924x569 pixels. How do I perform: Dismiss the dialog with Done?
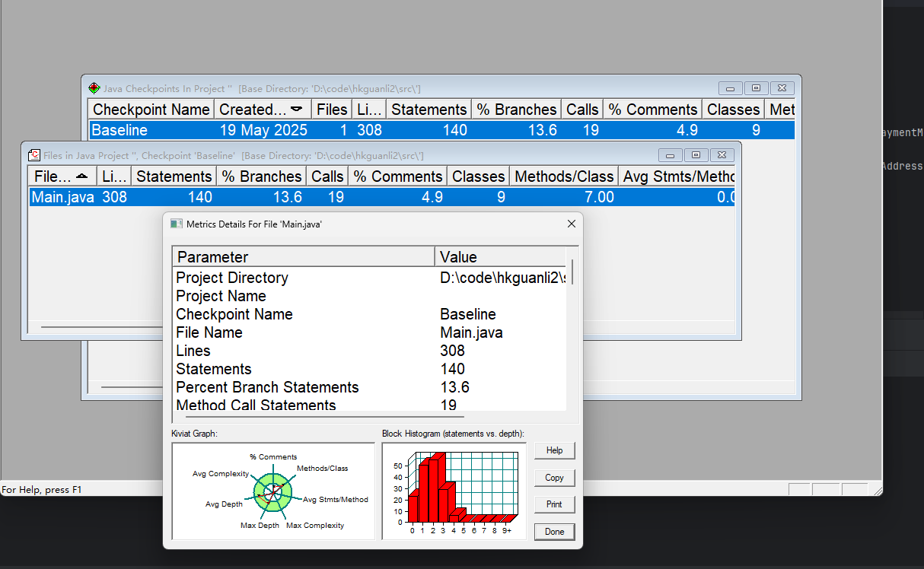click(x=554, y=532)
